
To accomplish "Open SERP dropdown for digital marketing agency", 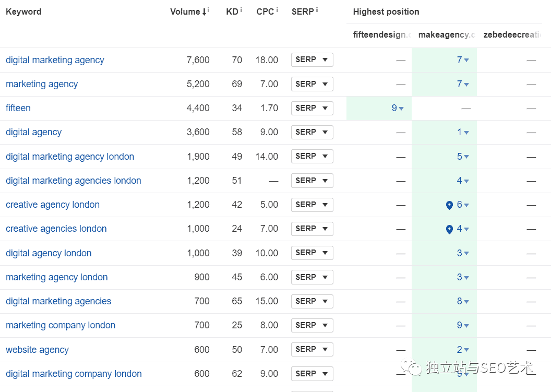I will (x=312, y=60).
